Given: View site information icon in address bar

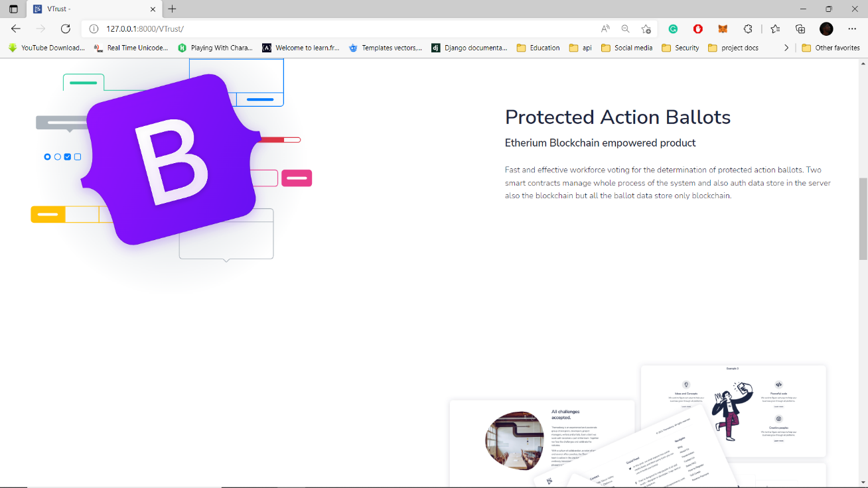Looking at the screenshot, I should 94,29.
